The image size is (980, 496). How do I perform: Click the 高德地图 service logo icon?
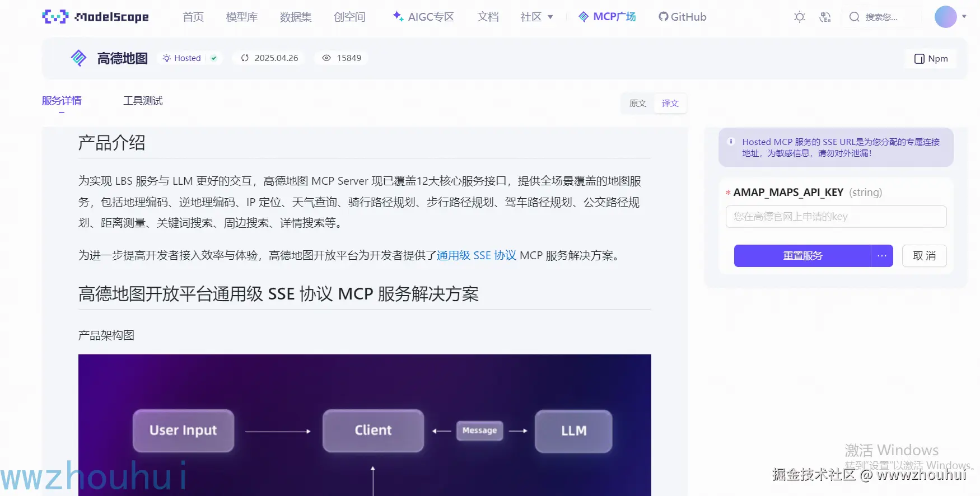click(x=78, y=58)
